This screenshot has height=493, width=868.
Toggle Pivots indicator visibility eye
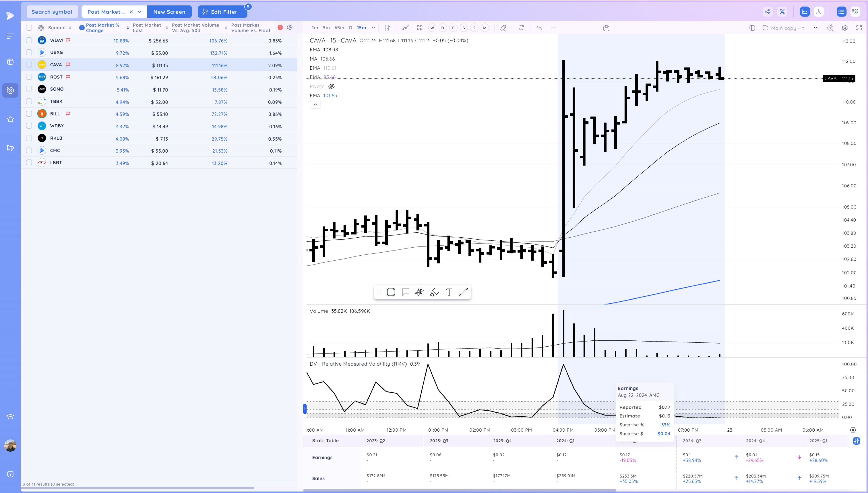coord(331,86)
